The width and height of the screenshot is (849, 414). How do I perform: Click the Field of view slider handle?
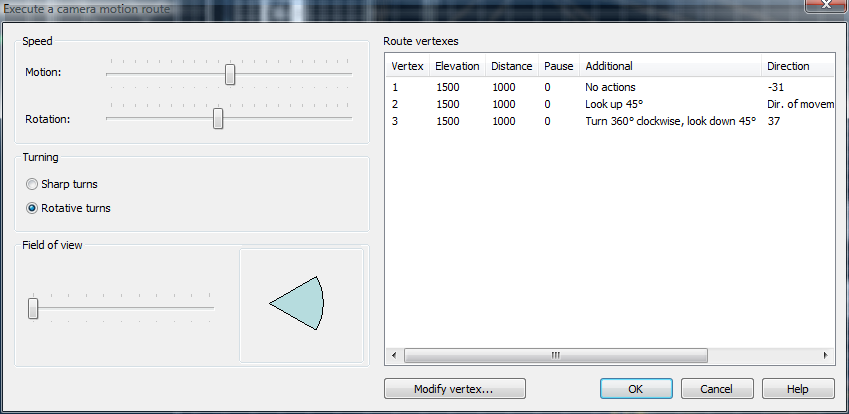click(33, 308)
